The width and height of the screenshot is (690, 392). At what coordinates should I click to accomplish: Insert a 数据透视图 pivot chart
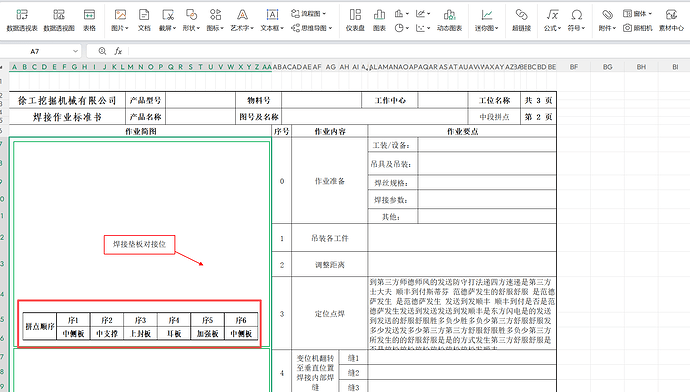click(59, 20)
